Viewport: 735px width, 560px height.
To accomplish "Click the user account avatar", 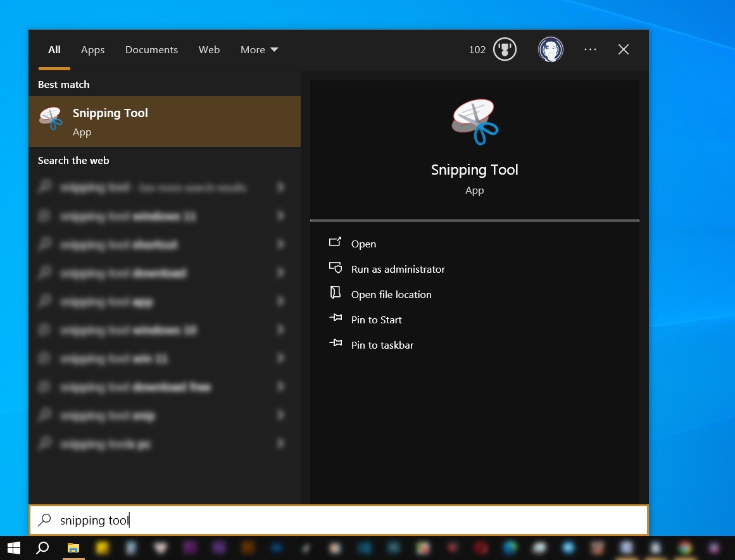I will (x=550, y=49).
